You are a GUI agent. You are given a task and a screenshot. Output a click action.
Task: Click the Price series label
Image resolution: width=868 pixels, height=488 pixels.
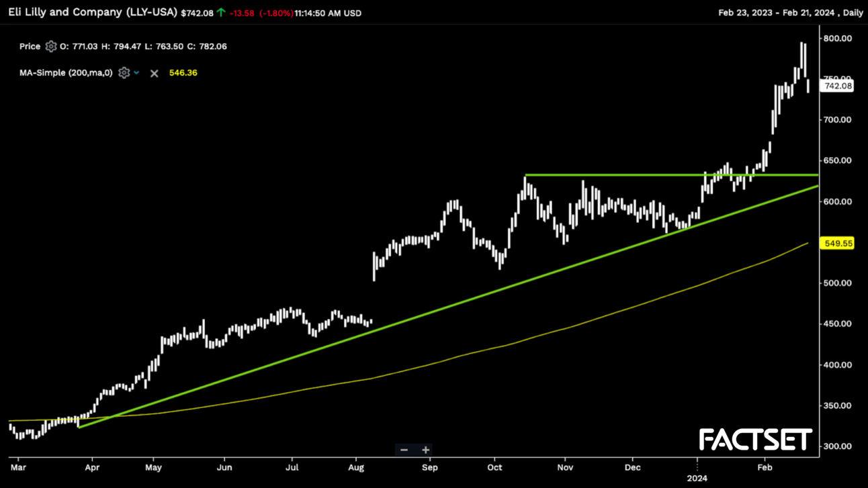tap(30, 46)
